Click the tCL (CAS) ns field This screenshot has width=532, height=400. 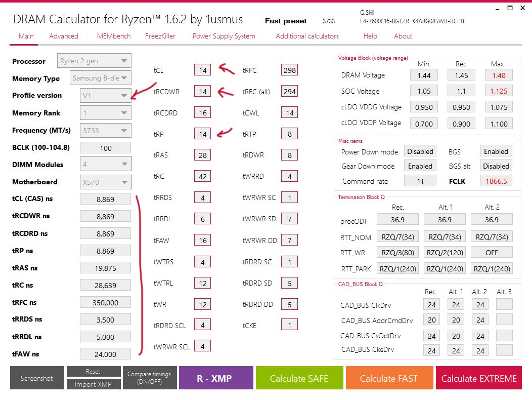(106, 199)
